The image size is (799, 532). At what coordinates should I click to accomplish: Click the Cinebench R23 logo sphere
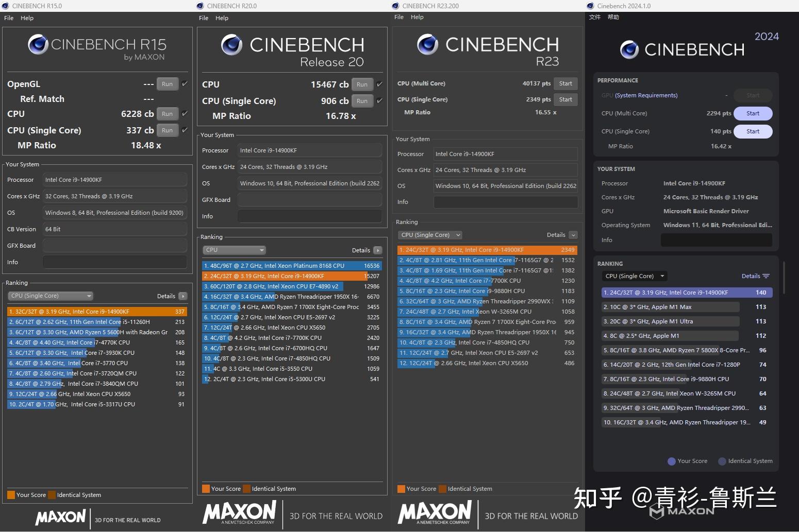pyautogui.click(x=428, y=44)
